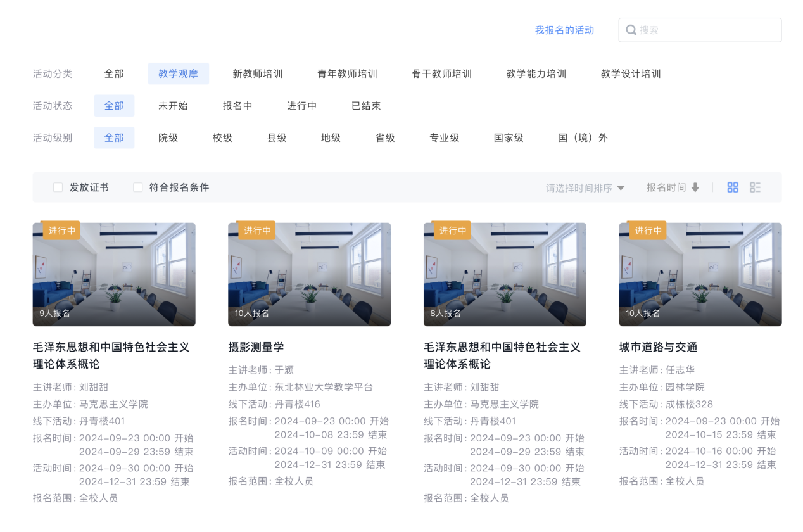The image size is (803, 532).
Task: Switch to list view layout
Action: [755, 187]
